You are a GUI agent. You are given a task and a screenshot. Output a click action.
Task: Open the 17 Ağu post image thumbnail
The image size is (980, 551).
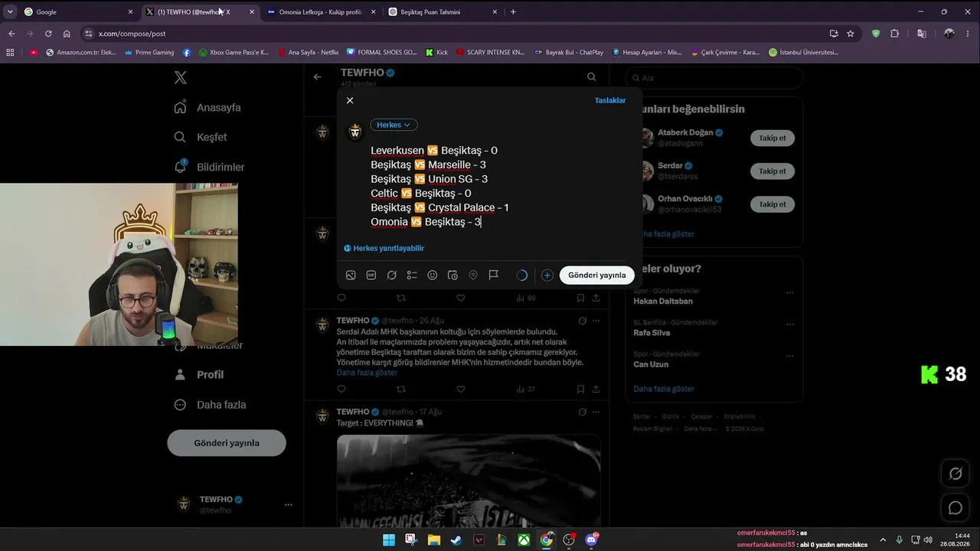pyautogui.click(x=469, y=481)
